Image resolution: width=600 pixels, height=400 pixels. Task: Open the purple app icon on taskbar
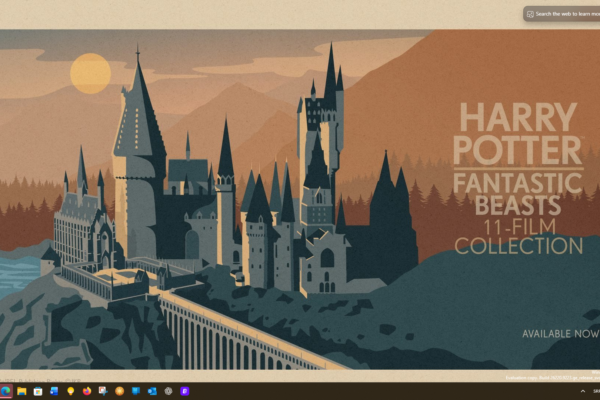tap(185, 391)
